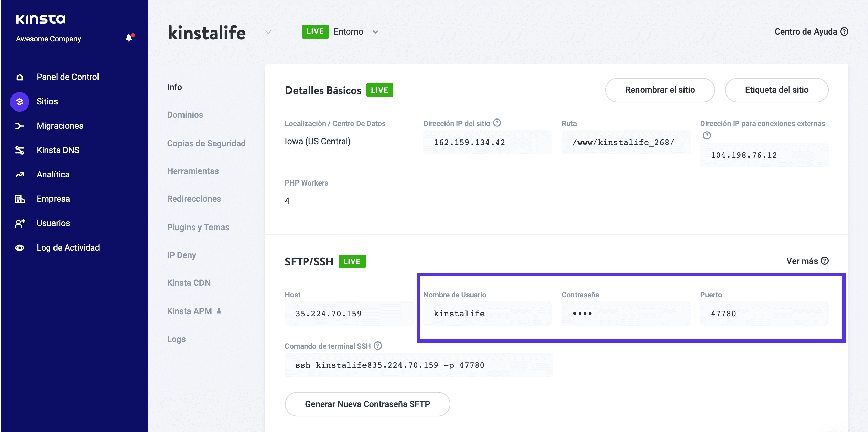Click the notification bell icon

tap(129, 38)
